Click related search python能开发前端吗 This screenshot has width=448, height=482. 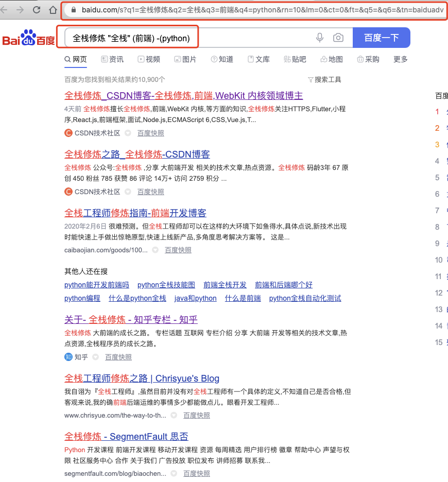pyautogui.click(x=97, y=285)
